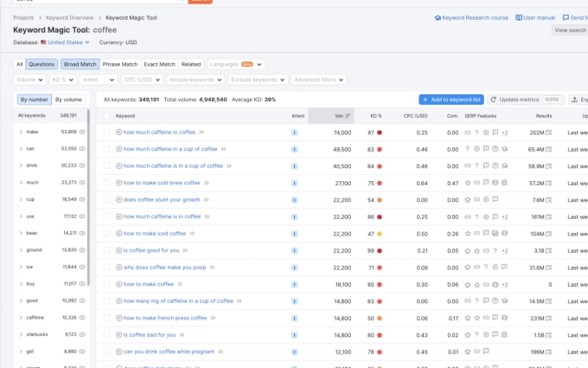Open the Advanced filters dropdown
Image resolution: width=588 pixels, height=368 pixels.
318,80
